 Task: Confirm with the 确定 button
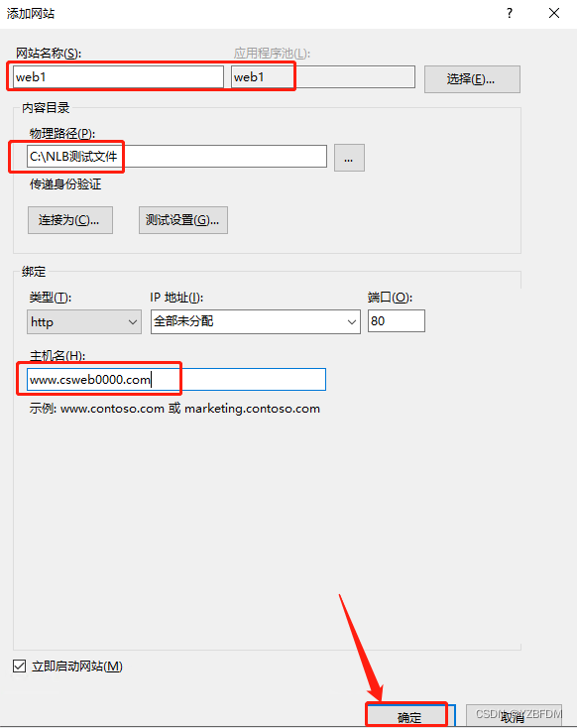click(409, 716)
